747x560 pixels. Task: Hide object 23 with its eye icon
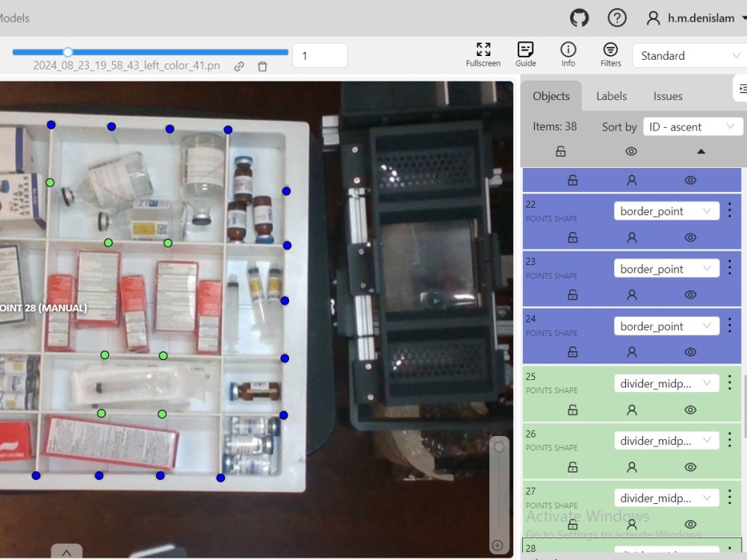pyautogui.click(x=690, y=294)
